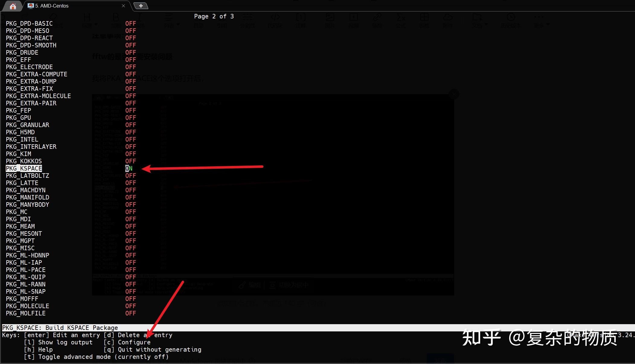Click OFF value beside PKG_MC
This screenshot has width=635, height=364.
coord(131,212)
